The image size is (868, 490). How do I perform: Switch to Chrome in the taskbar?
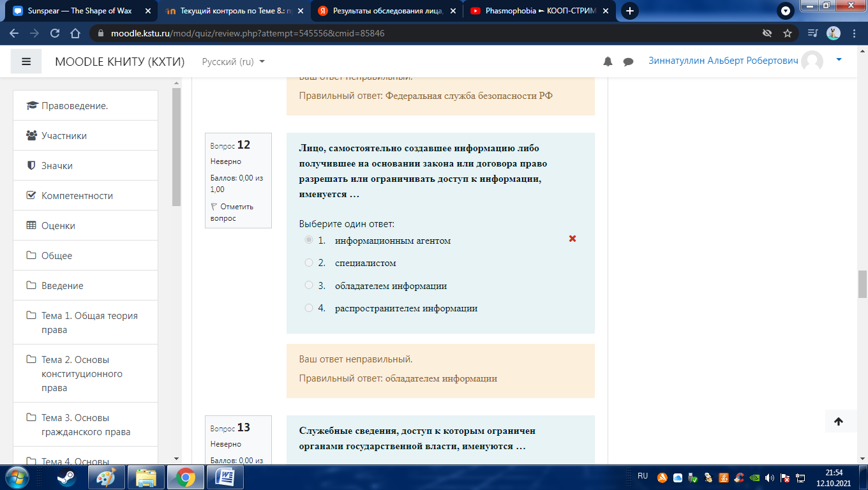(x=186, y=477)
